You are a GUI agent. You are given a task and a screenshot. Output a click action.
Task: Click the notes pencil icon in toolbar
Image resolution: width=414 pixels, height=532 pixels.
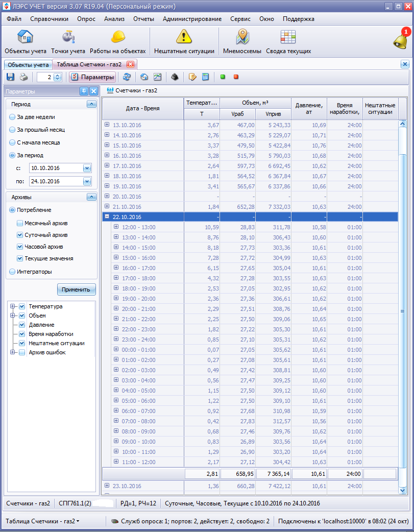click(x=192, y=77)
